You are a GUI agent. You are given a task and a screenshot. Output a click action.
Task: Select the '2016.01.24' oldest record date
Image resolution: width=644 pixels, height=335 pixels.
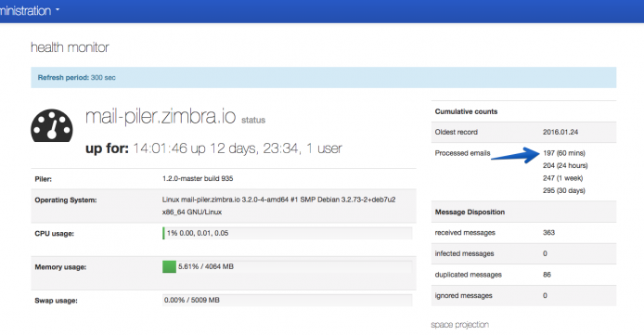coord(560,132)
